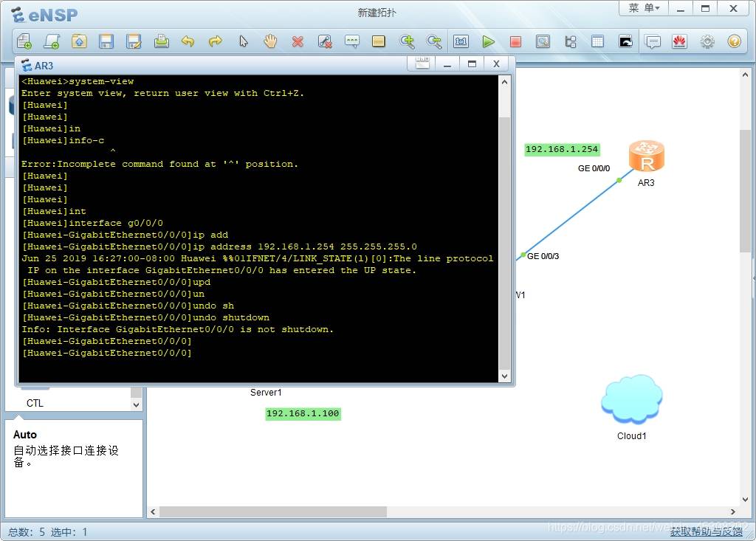Click the canvas scroll left arrow
The width and height of the screenshot is (756, 541).
(153, 511)
